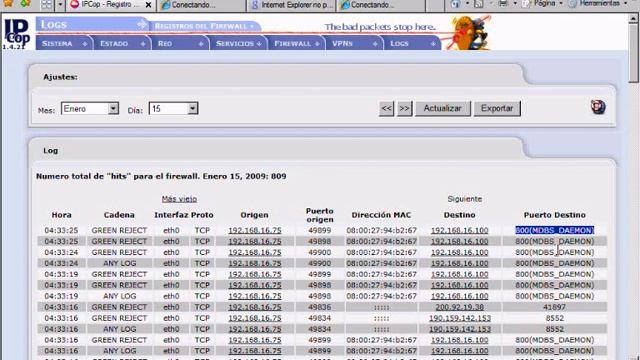The width and height of the screenshot is (640, 360).
Task: Click the Home toolbar icon
Action: click(456, 4)
